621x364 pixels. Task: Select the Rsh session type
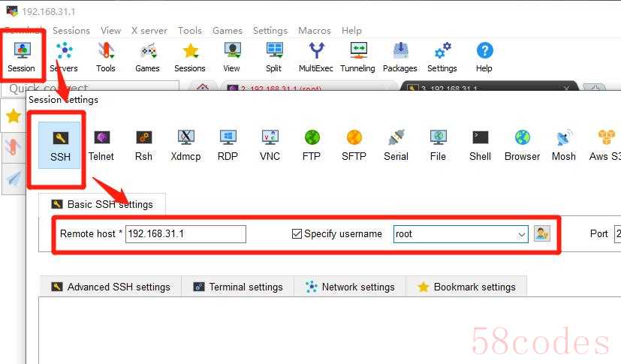tap(143, 145)
